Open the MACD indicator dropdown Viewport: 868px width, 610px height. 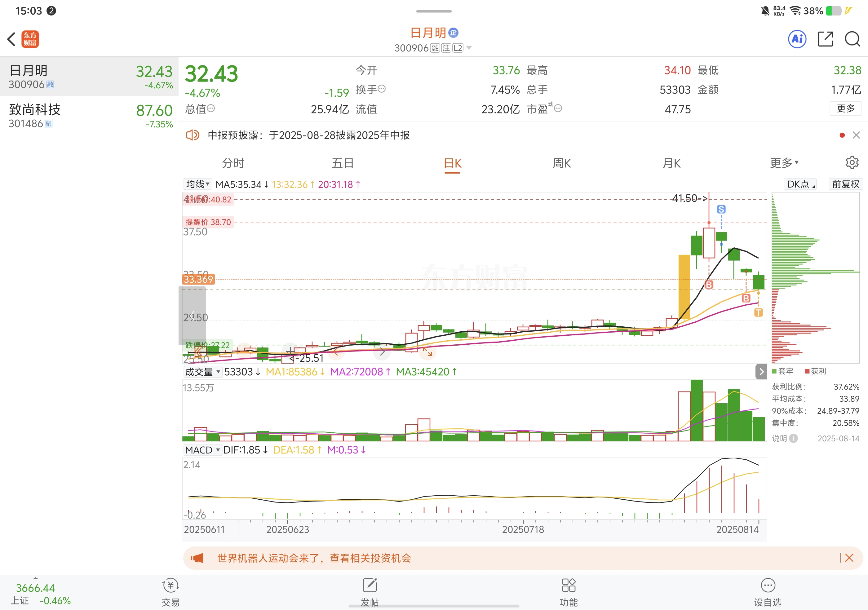click(203, 450)
